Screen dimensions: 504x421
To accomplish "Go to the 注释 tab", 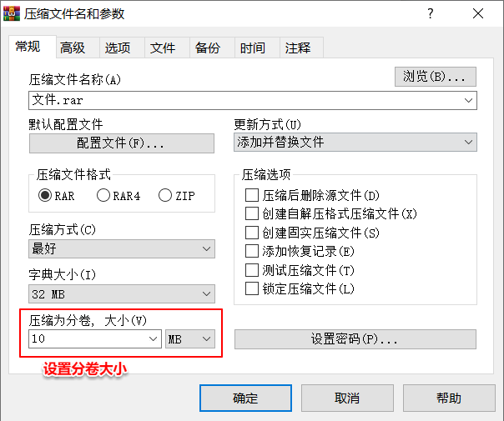I will [x=298, y=48].
